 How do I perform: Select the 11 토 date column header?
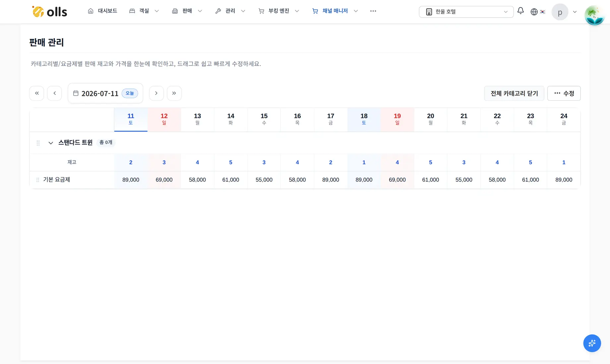point(131,119)
